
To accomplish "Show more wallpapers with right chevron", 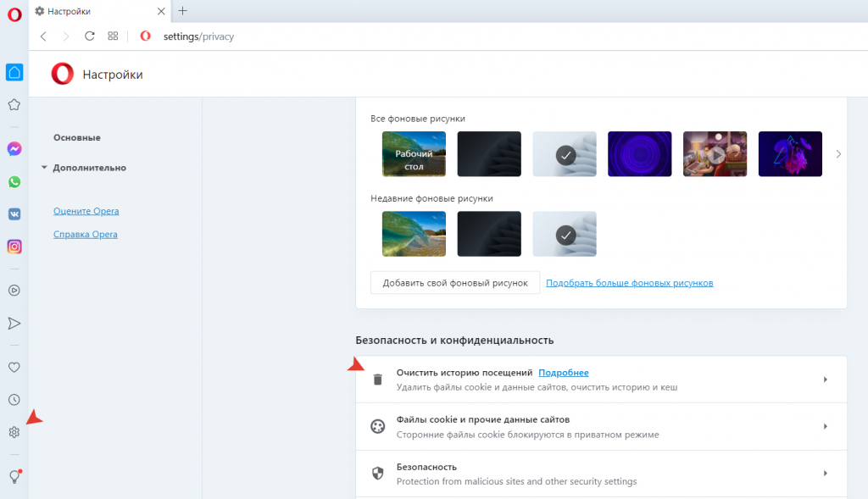I will pos(838,154).
